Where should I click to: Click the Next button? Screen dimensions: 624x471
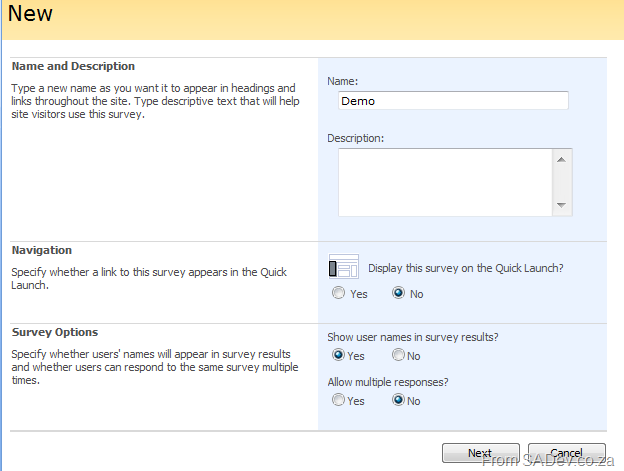pyautogui.click(x=480, y=453)
